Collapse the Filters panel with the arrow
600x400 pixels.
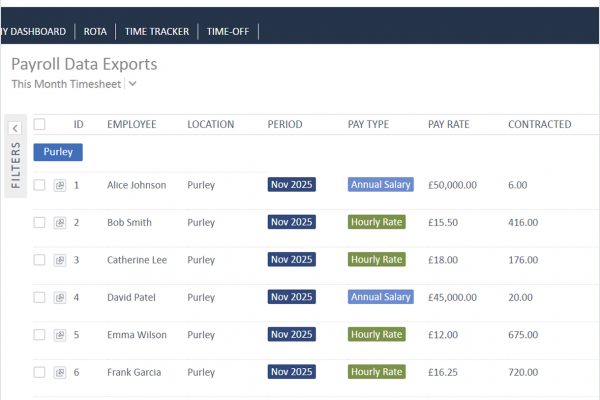(x=15, y=128)
